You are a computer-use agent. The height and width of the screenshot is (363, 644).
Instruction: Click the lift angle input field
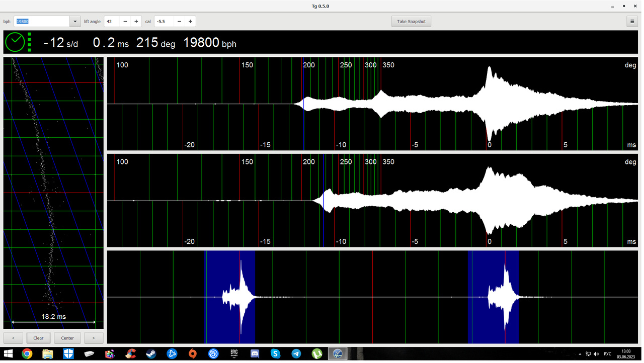pos(112,22)
